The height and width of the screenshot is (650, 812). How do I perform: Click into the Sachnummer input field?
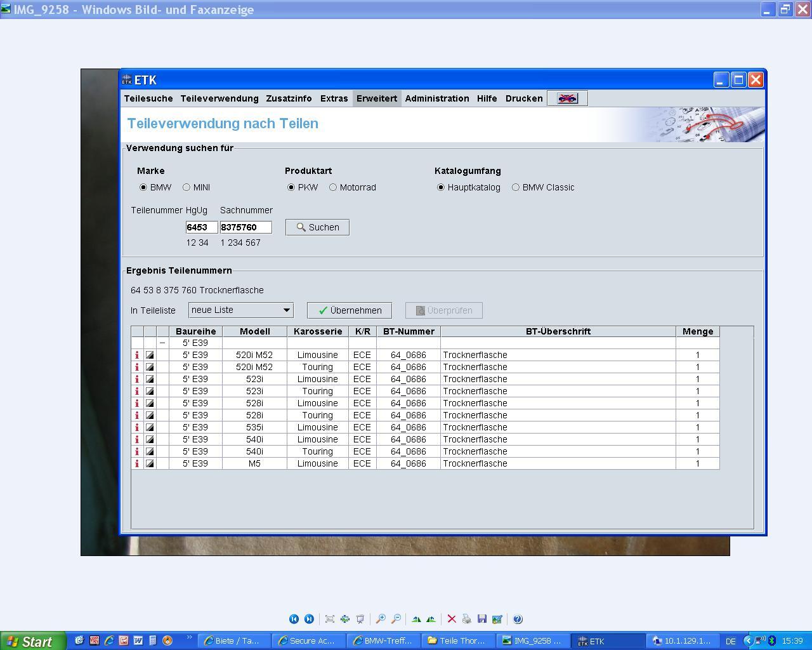click(x=246, y=227)
